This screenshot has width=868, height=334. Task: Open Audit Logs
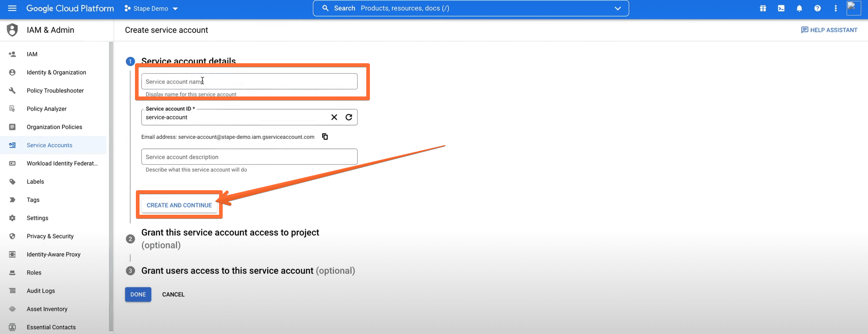(x=40, y=291)
